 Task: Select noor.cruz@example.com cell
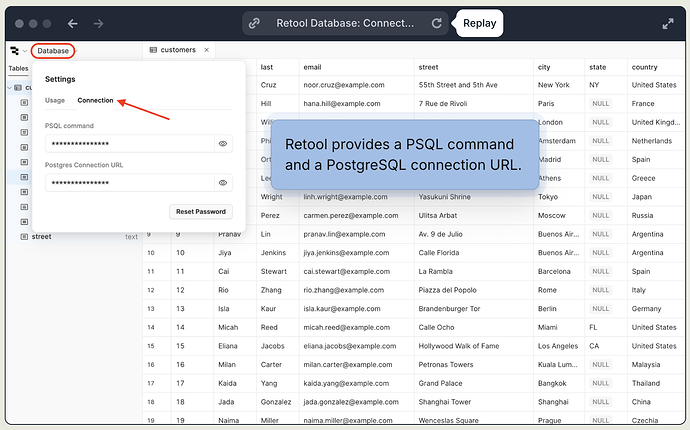(356, 85)
